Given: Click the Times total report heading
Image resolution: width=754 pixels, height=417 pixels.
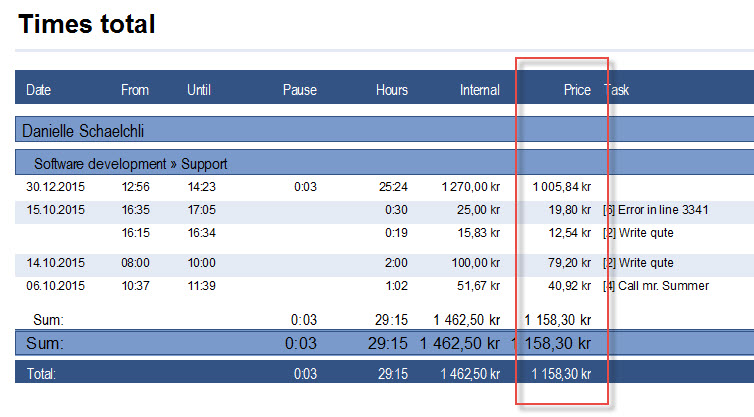Looking at the screenshot, I should 87,24.
